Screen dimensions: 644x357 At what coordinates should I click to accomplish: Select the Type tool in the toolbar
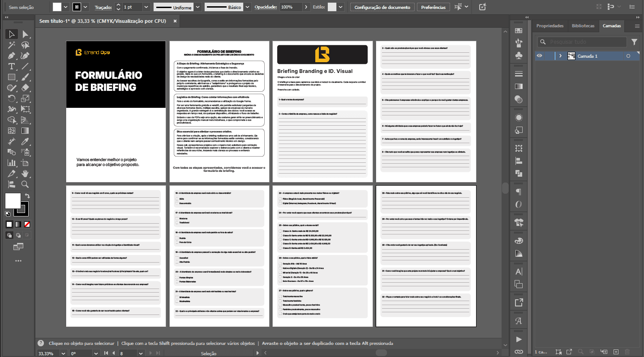12,67
